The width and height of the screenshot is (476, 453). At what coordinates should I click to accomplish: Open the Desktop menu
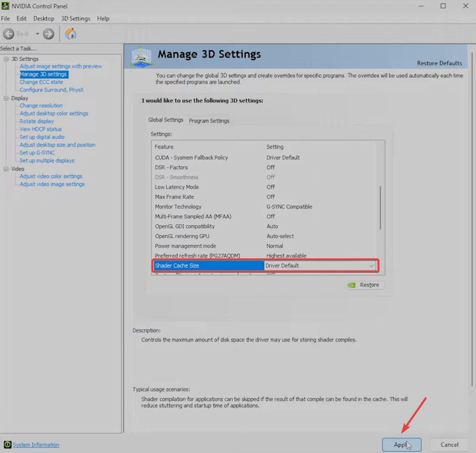(x=44, y=18)
